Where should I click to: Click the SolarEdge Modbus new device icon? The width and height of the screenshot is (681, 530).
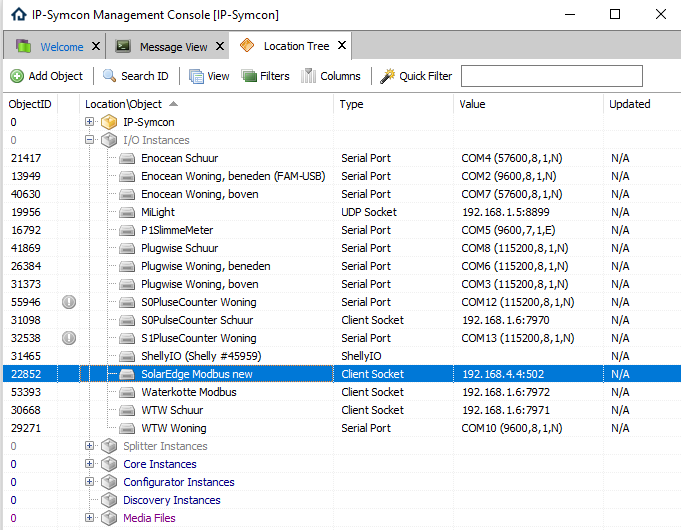127,374
